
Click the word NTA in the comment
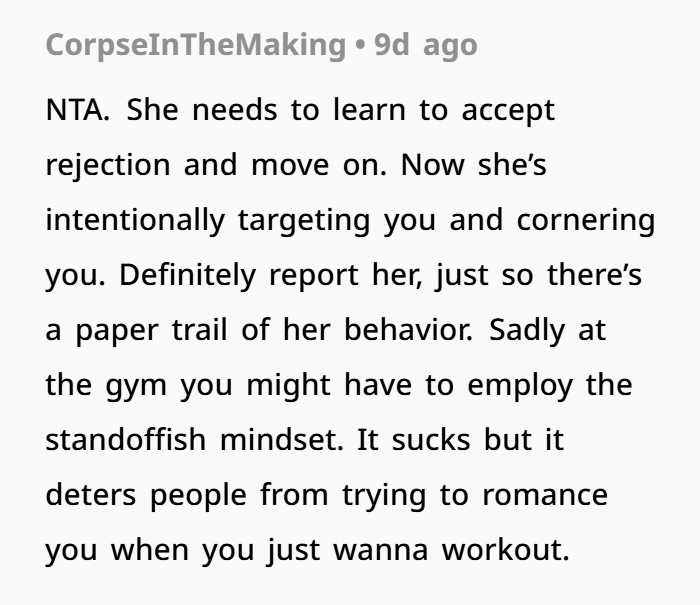tap(77, 110)
